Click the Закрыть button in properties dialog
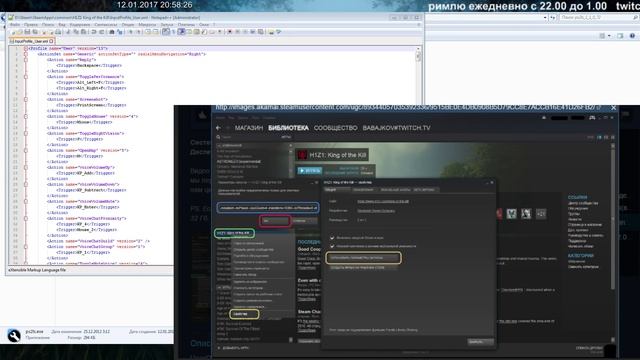The height and width of the screenshot is (360, 640). tap(480, 342)
